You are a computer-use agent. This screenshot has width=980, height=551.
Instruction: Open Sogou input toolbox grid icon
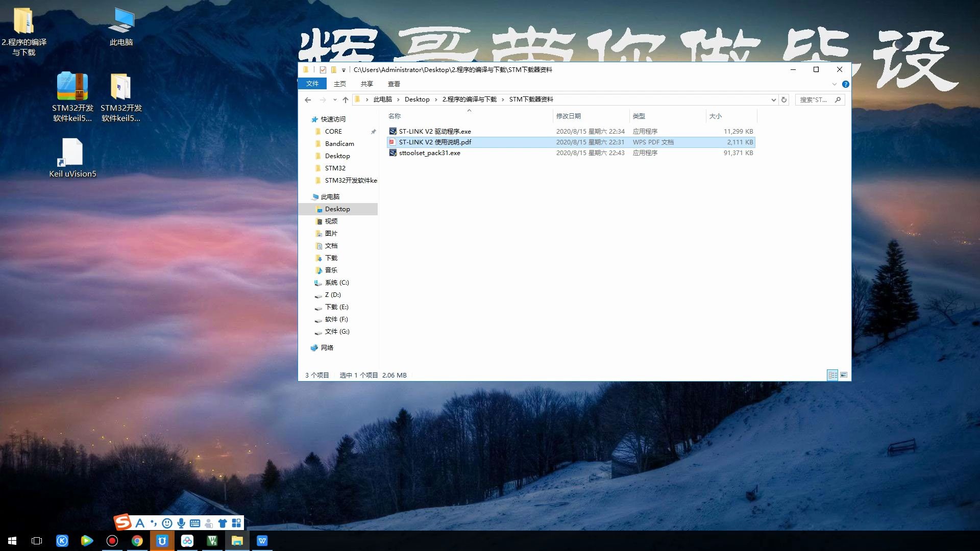(236, 523)
